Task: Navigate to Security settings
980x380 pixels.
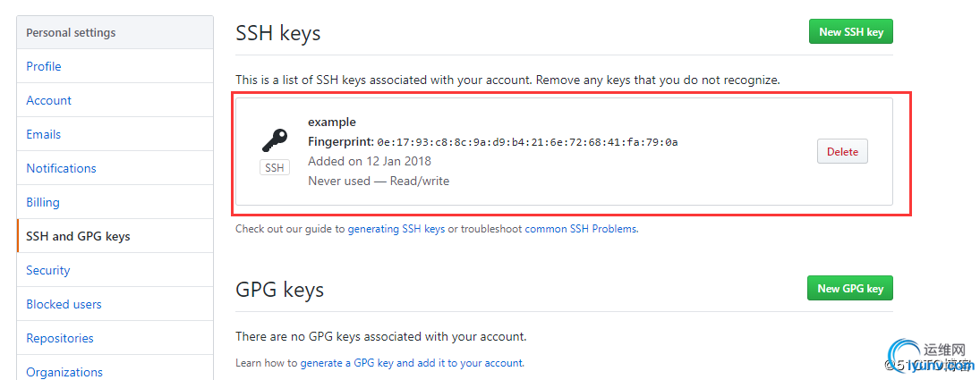Action: click(48, 270)
